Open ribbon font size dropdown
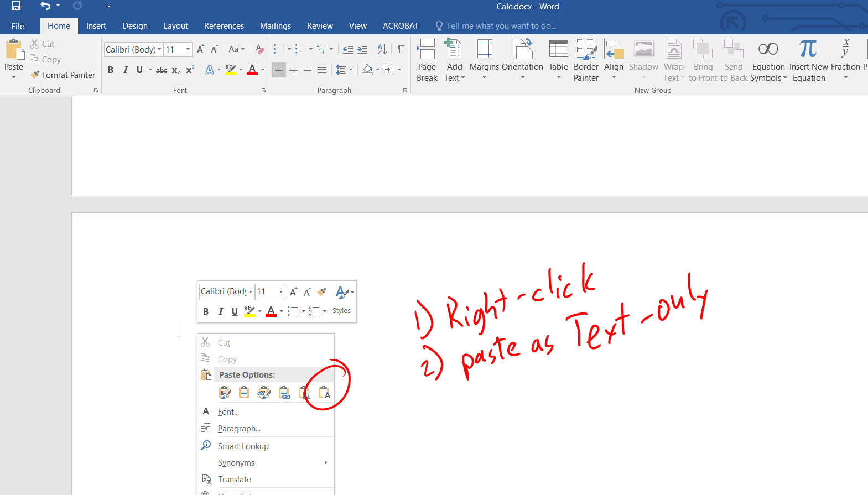Screen dimensions: 868x495 [188, 49]
